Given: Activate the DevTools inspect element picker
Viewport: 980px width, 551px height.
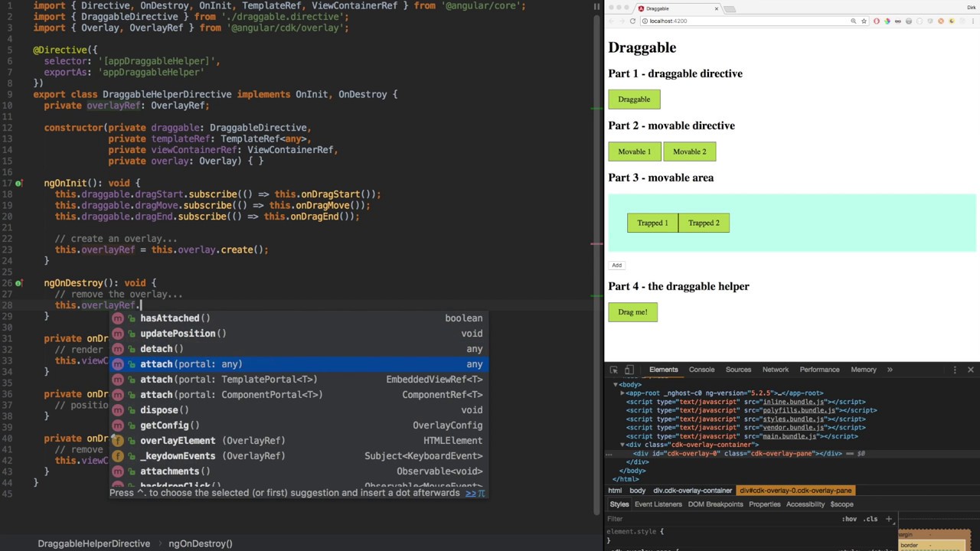Looking at the screenshot, I should coord(613,370).
